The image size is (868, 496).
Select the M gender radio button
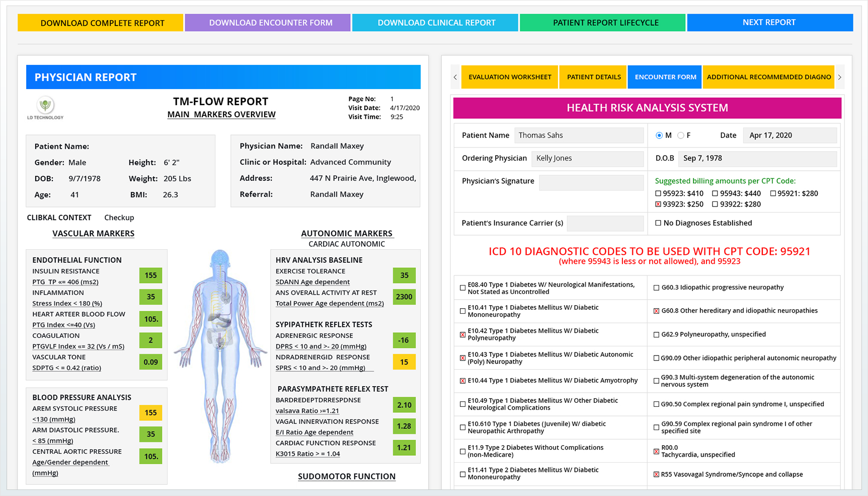click(x=659, y=135)
